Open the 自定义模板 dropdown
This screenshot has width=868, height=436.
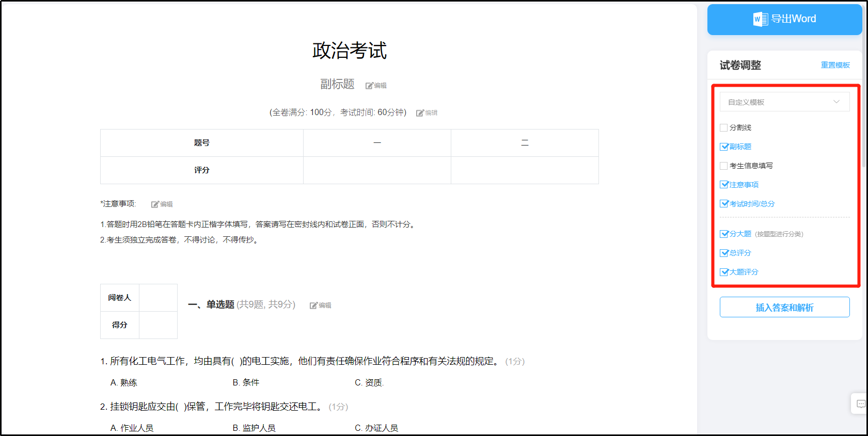[x=784, y=102]
